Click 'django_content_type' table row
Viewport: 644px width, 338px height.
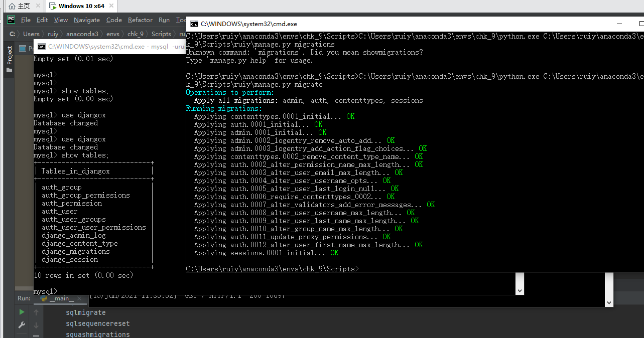click(79, 243)
